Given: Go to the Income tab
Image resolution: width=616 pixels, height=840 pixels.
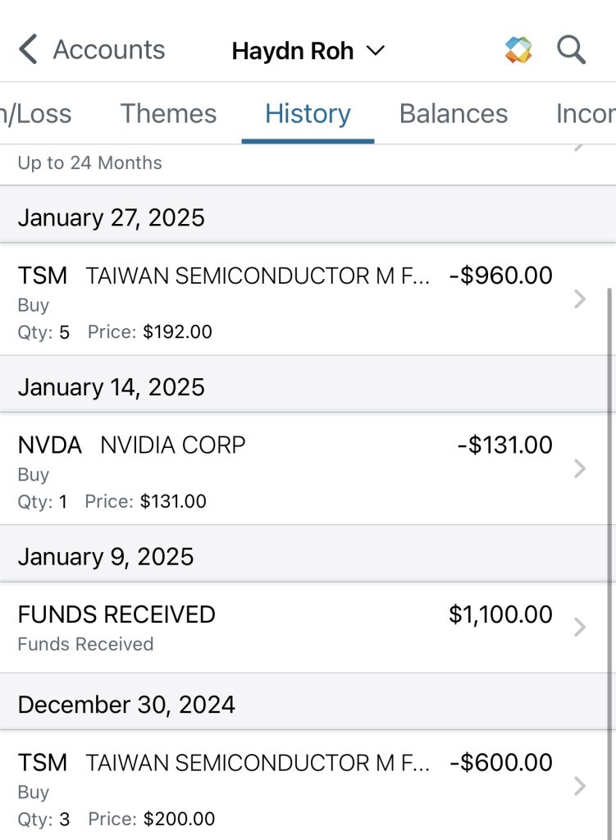Looking at the screenshot, I should point(586,113).
